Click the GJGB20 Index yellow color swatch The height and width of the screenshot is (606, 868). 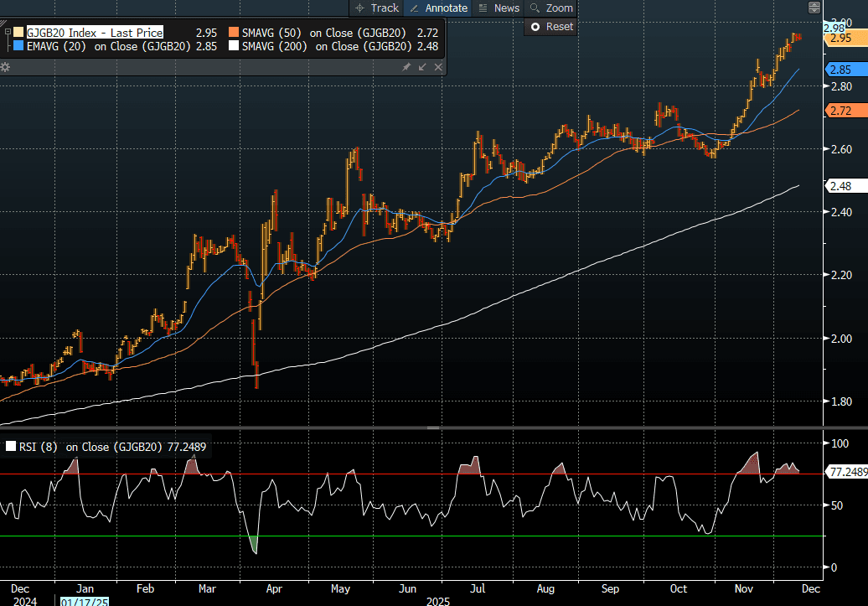18,32
